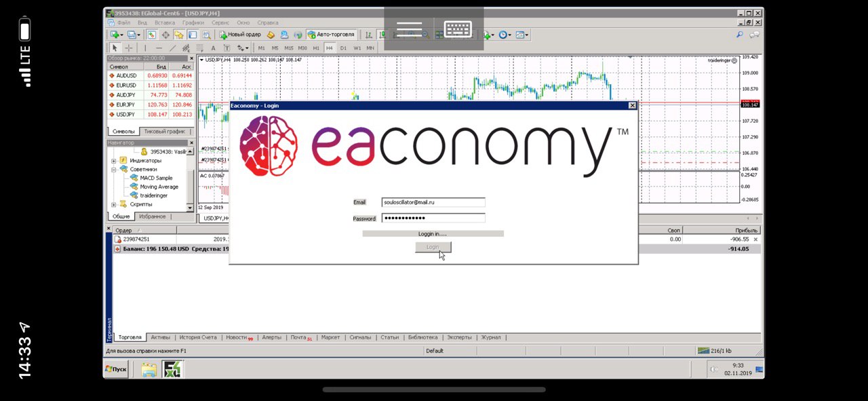Click the Login button in Eaconomy dialog
Image resolution: width=868 pixels, height=401 pixels.
(x=433, y=248)
